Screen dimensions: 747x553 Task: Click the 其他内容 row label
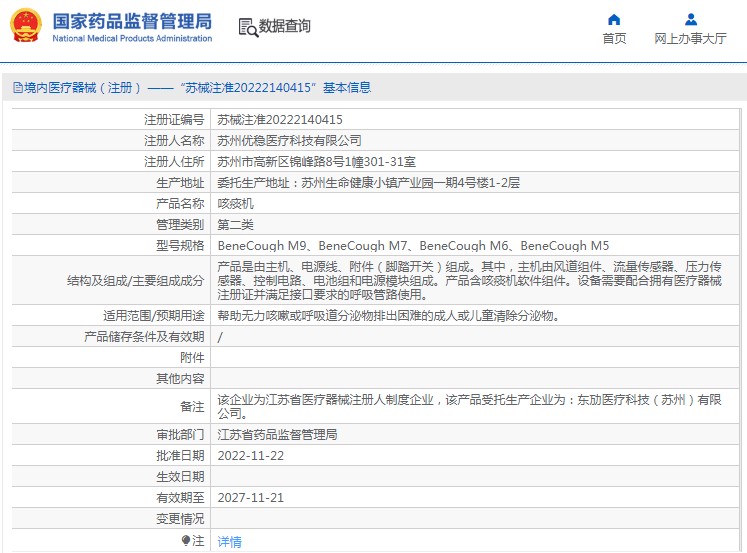[x=180, y=379]
